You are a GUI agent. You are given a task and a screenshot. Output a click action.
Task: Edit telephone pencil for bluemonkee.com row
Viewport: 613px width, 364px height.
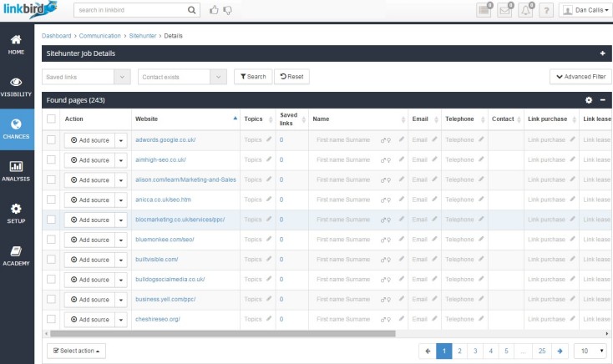coord(481,239)
